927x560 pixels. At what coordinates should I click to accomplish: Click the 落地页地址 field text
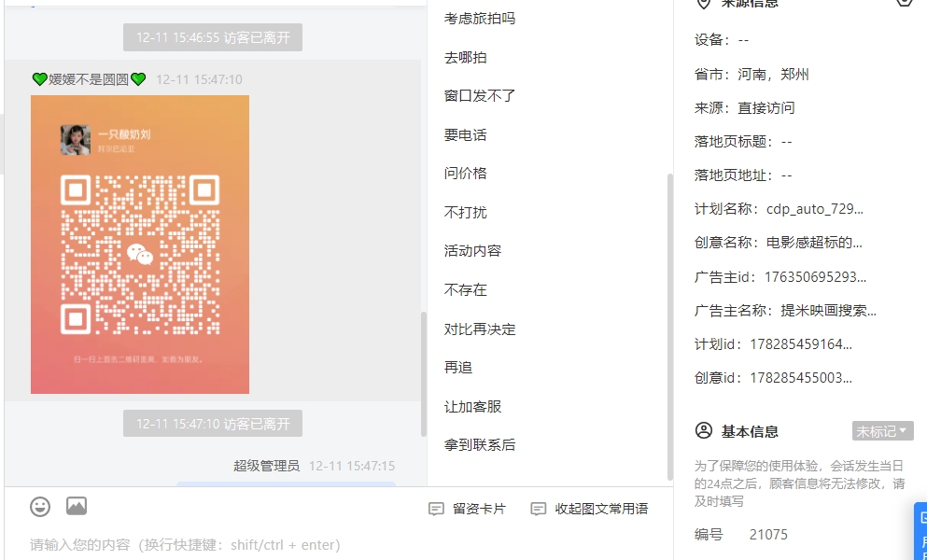pyautogui.click(x=743, y=175)
